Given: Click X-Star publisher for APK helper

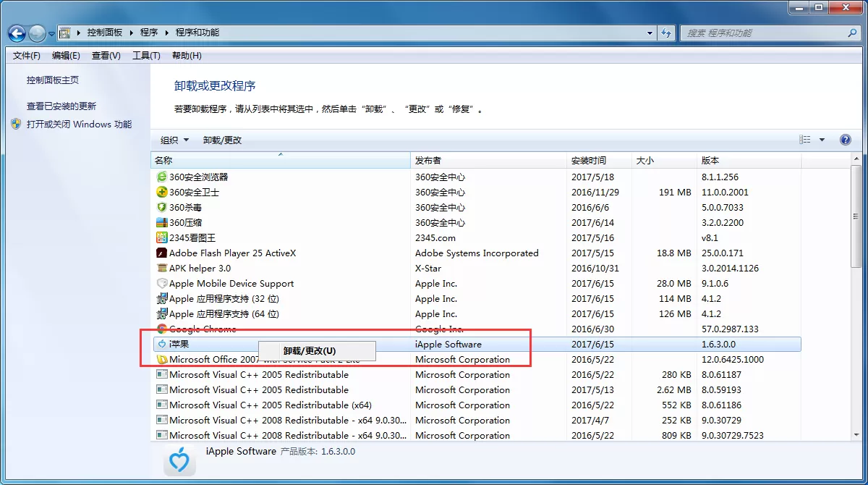Looking at the screenshot, I should [428, 268].
